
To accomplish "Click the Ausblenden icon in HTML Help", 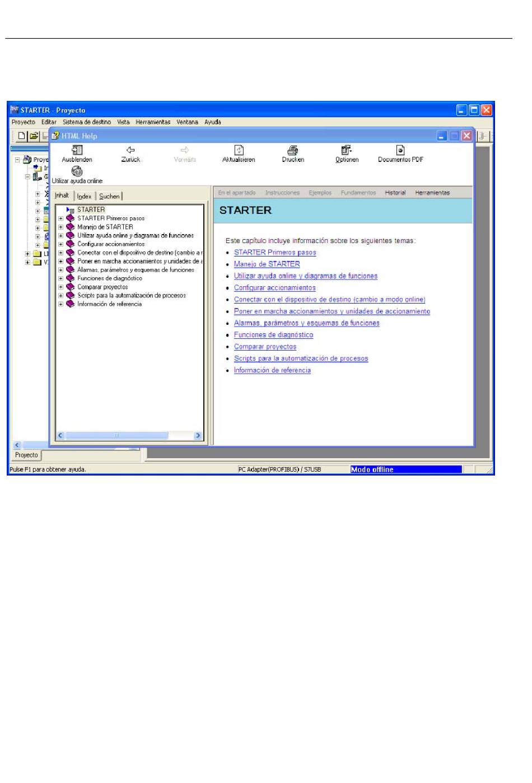I will [x=77, y=150].
